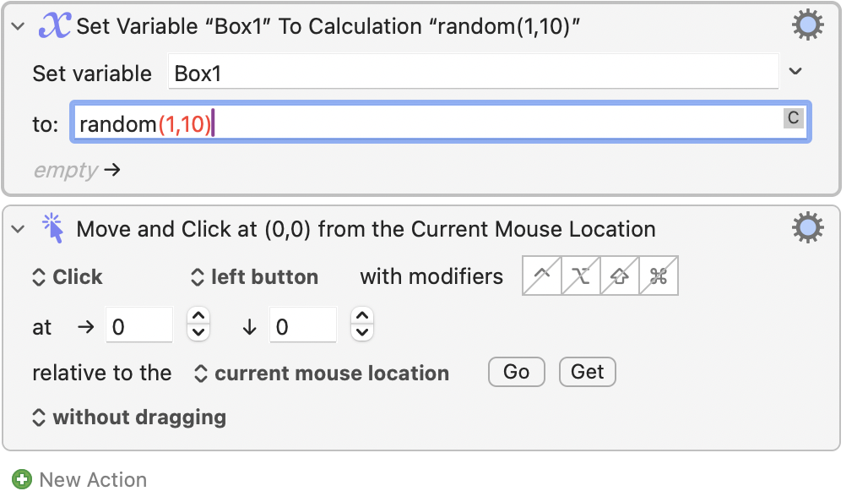Click the Move and Click cursor icon
Viewport: 868px width, 502px height.
[53, 228]
